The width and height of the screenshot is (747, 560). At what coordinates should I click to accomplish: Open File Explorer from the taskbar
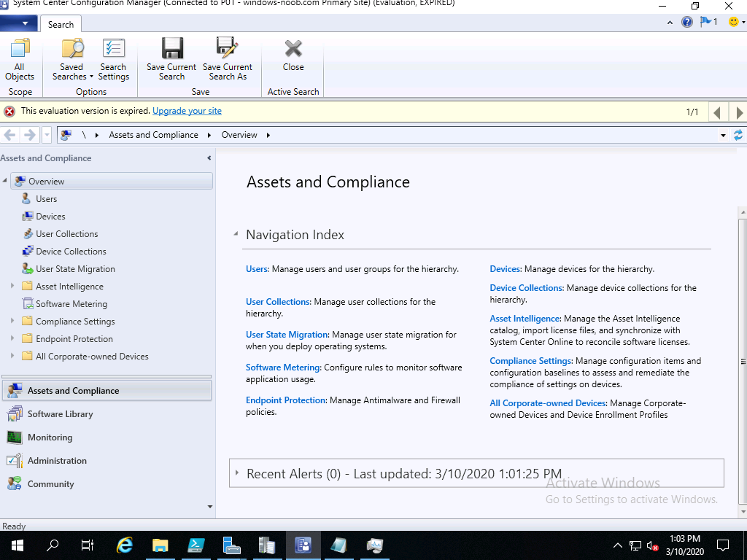coord(160,545)
